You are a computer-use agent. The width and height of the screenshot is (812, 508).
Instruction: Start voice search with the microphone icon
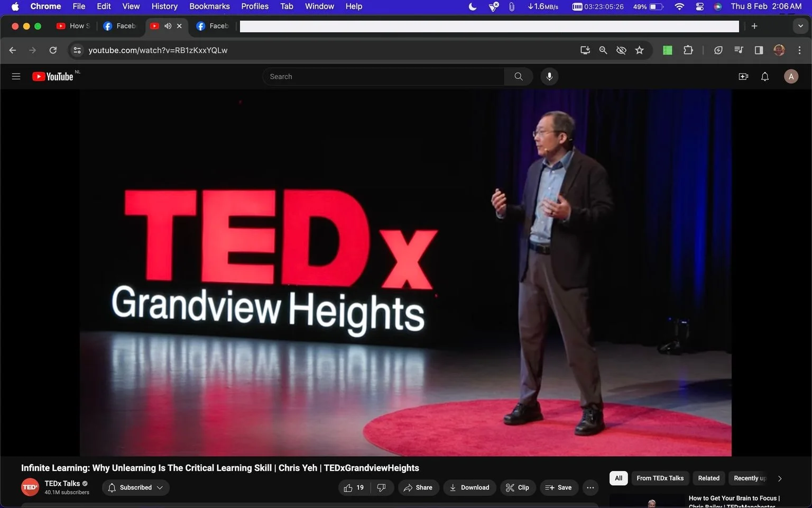coord(549,76)
